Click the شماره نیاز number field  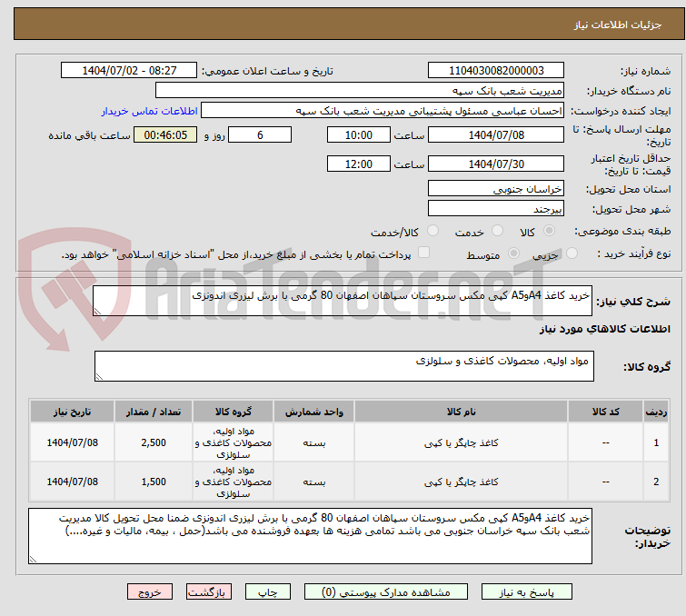(x=496, y=71)
